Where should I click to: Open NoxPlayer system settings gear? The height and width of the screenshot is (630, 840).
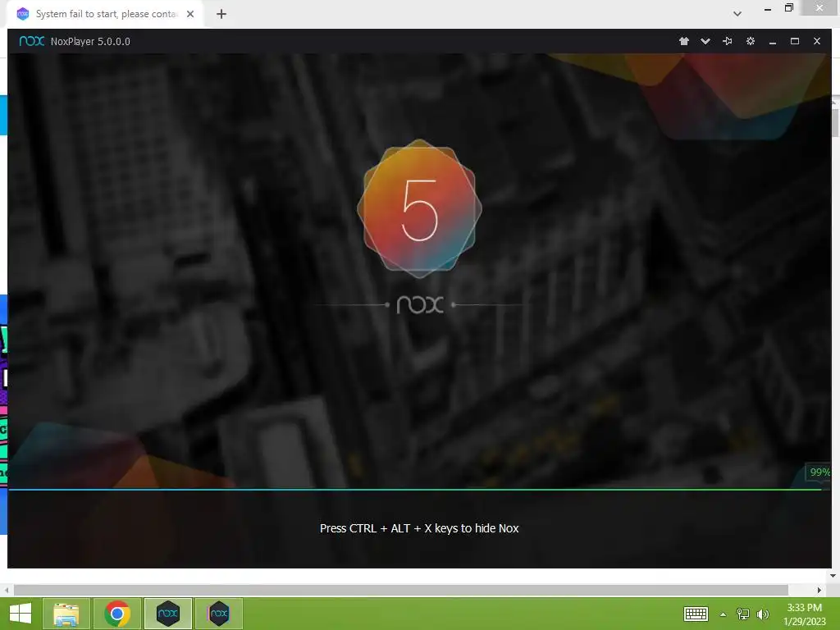pos(750,41)
